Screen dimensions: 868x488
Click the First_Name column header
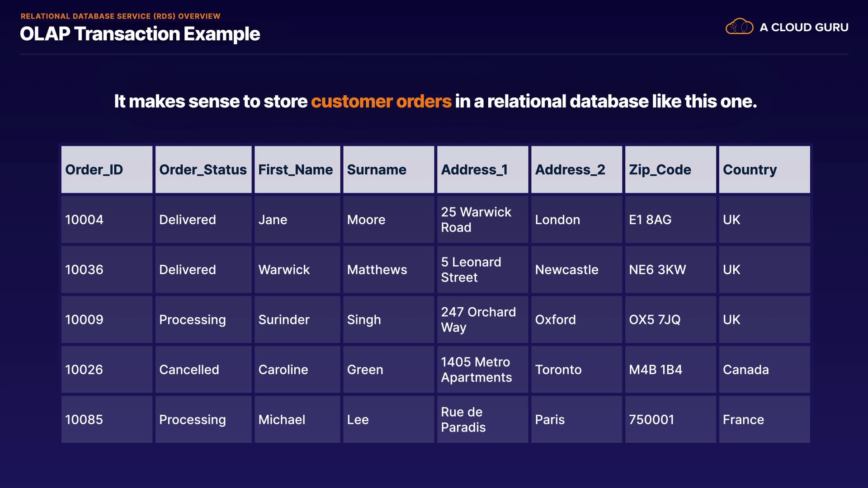coord(297,169)
